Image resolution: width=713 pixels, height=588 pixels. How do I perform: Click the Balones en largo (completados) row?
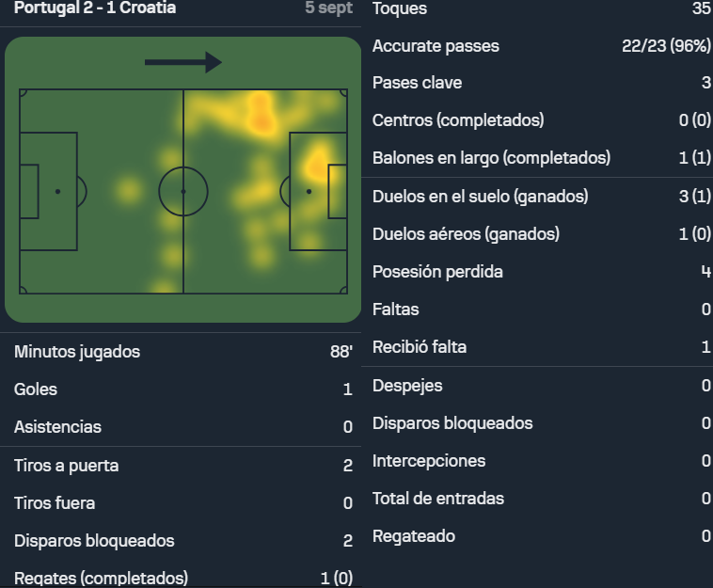point(541,158)
